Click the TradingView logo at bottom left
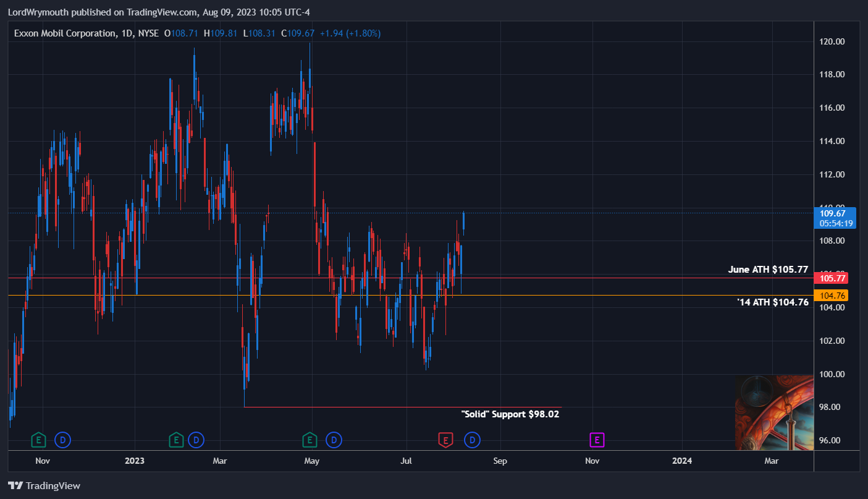Viewport: 868px width, 499px height. pyautogui.click(x=44, y=485)
